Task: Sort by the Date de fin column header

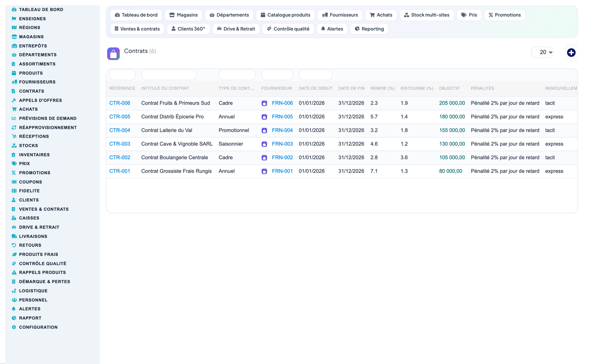Action: [351, 88]
